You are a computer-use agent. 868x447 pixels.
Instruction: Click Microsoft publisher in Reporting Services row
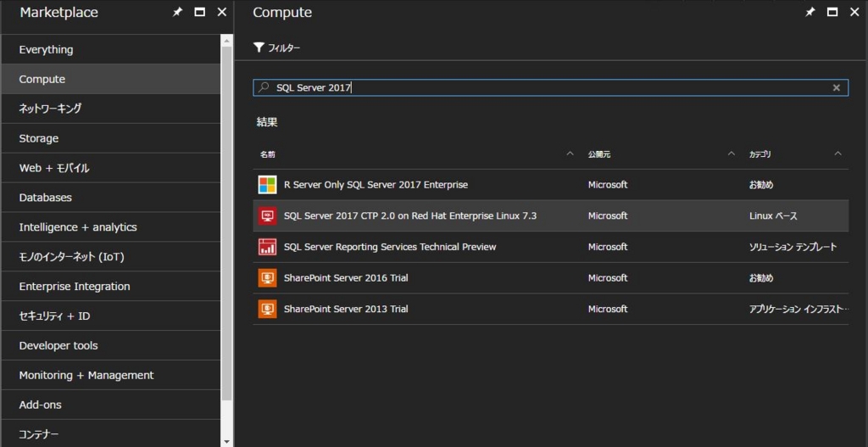click(608, 247)
